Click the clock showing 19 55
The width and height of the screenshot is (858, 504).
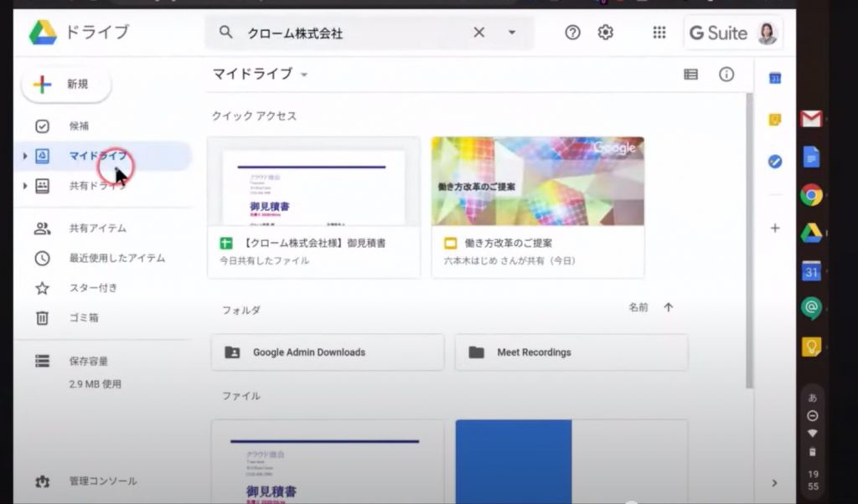pos(813,480)
